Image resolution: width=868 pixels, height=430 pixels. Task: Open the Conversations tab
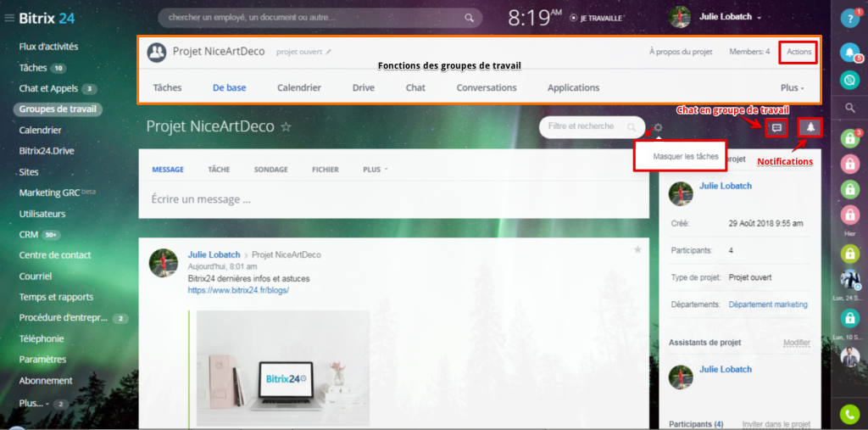[x=487, y=87]
